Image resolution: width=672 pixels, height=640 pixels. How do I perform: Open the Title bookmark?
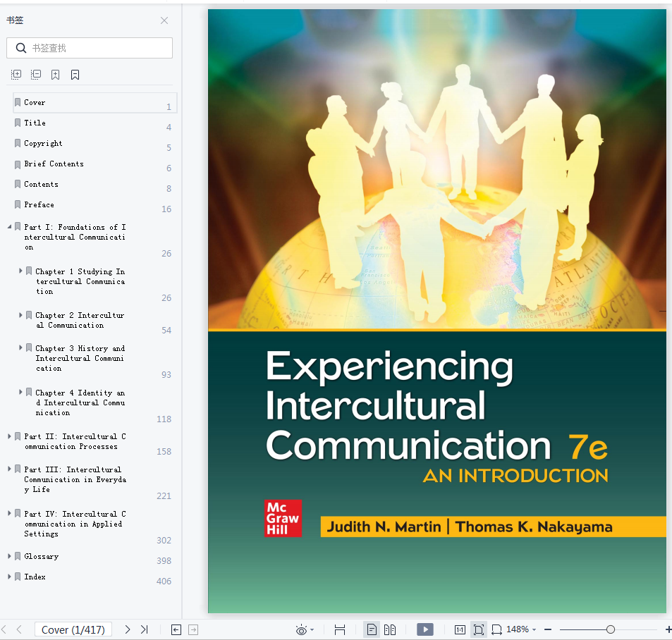click(35, 123)
